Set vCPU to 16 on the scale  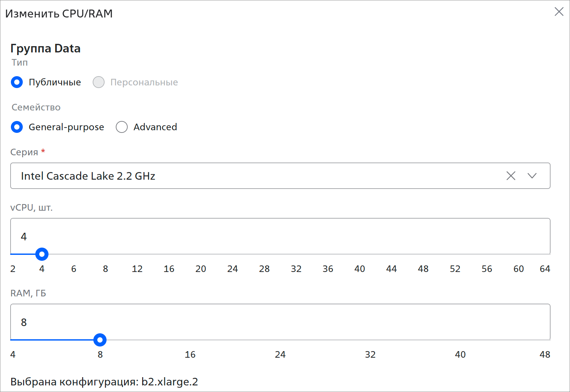[x=169, y=269]
